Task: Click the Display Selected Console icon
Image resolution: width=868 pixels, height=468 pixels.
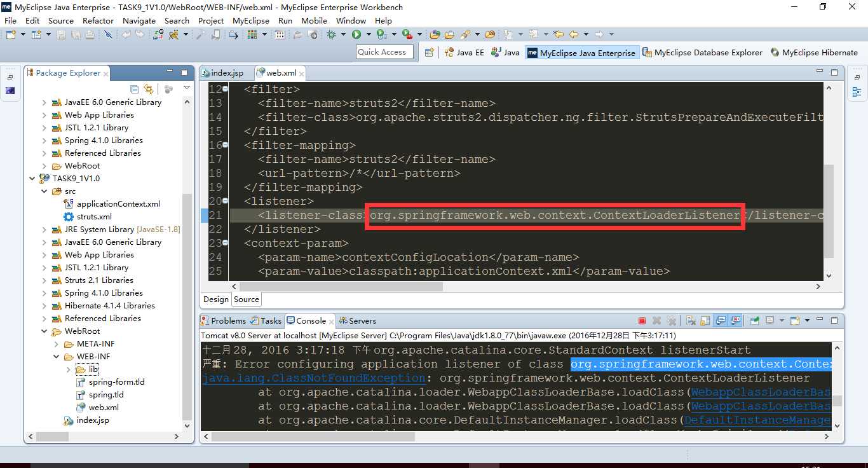Action: tap(769, 320)
